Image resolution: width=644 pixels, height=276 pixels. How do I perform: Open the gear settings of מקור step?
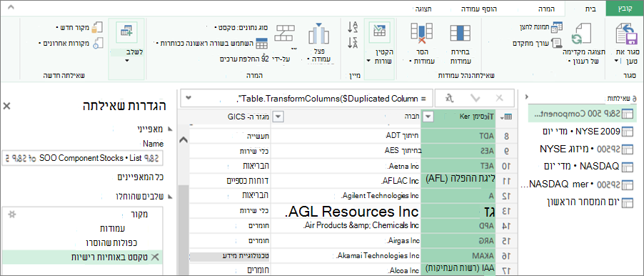[x=12, y=214]
